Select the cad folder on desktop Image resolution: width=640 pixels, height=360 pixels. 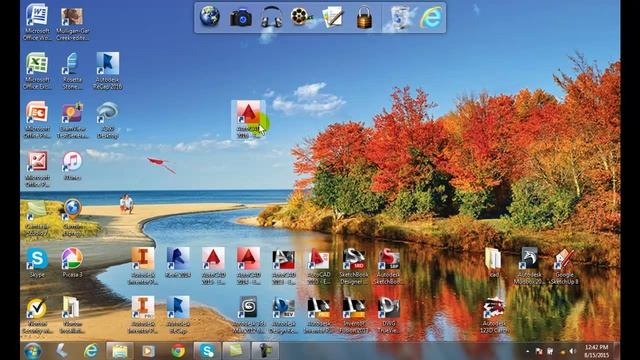[493, 263]
